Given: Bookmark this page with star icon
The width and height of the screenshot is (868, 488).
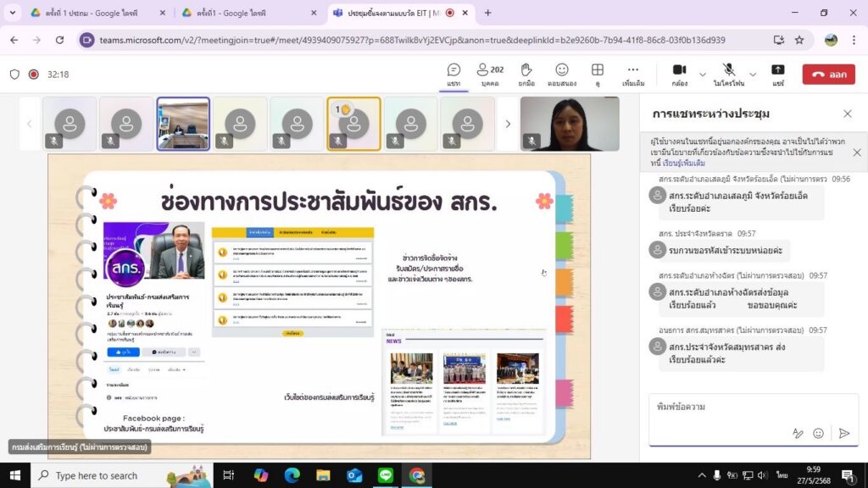Looking at the screenshot, I should tap(799, 40).
